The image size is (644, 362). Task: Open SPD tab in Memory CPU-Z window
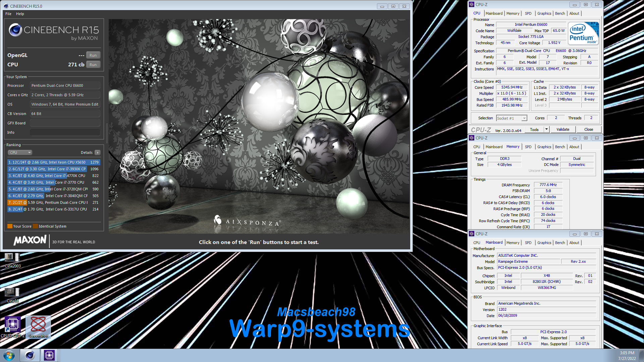pos(528,147)
